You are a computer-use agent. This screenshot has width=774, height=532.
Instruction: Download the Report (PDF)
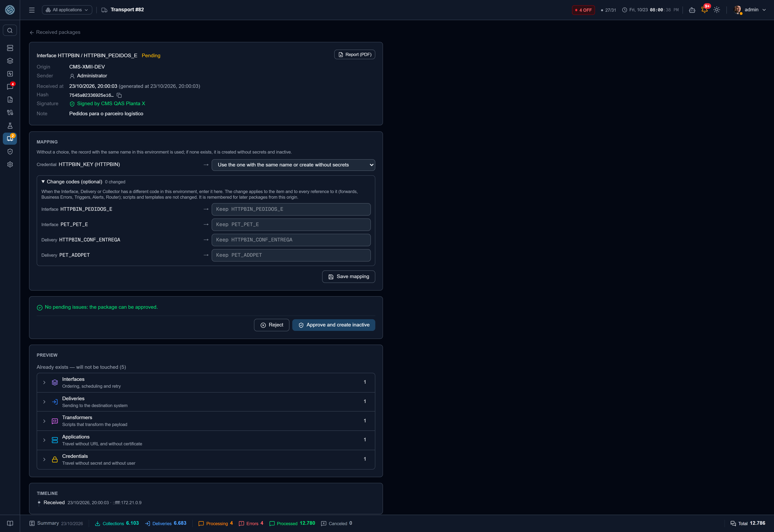pos(355,55)
